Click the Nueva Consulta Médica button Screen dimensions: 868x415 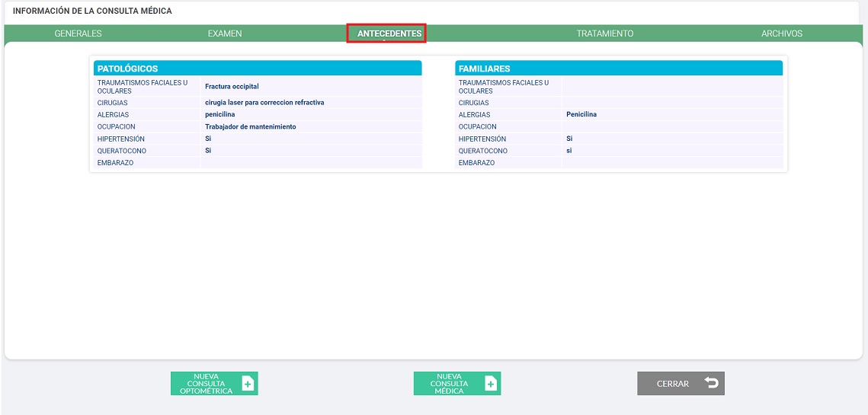(x=457, y=384)
